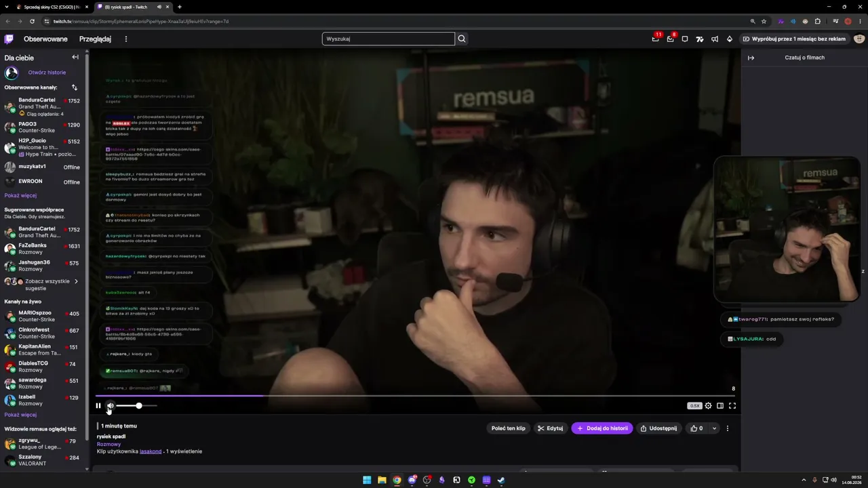Mute the clip with the speaker icon
Image resolution: width=868 pixels, height=488 pixels.
point(111,406)
